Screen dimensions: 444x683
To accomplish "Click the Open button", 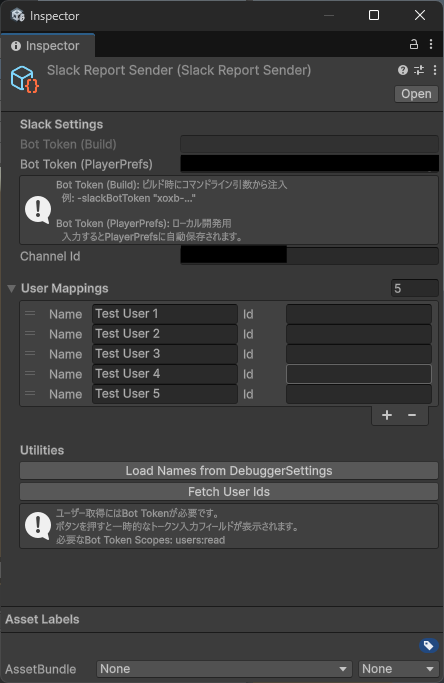I will tap(416, 94).
